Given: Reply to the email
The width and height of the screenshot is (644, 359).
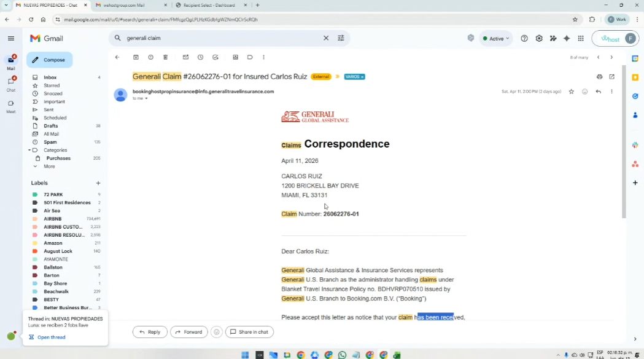Looking at the screenshot, I should pyautogui.click(x=150, y=332).
